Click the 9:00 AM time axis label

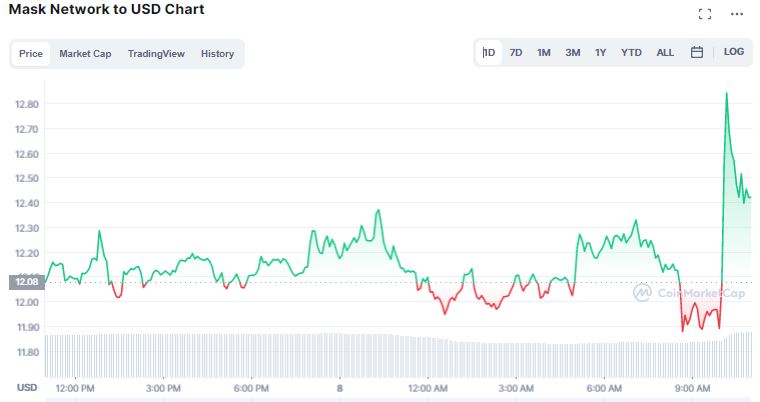click(x=692, y=388)
